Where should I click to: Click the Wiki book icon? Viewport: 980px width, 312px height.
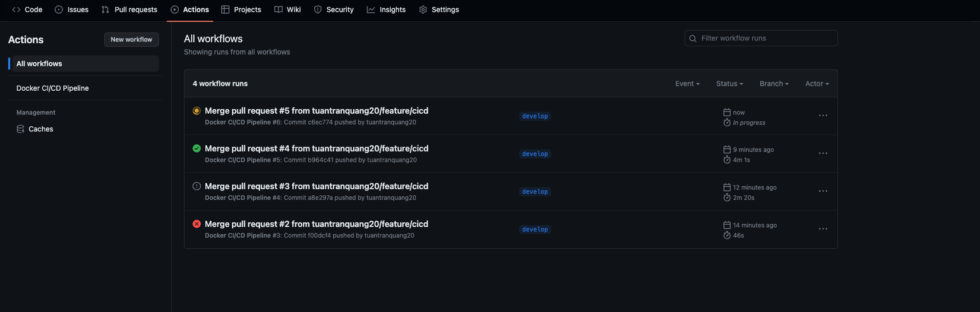[x=278, y=9]
